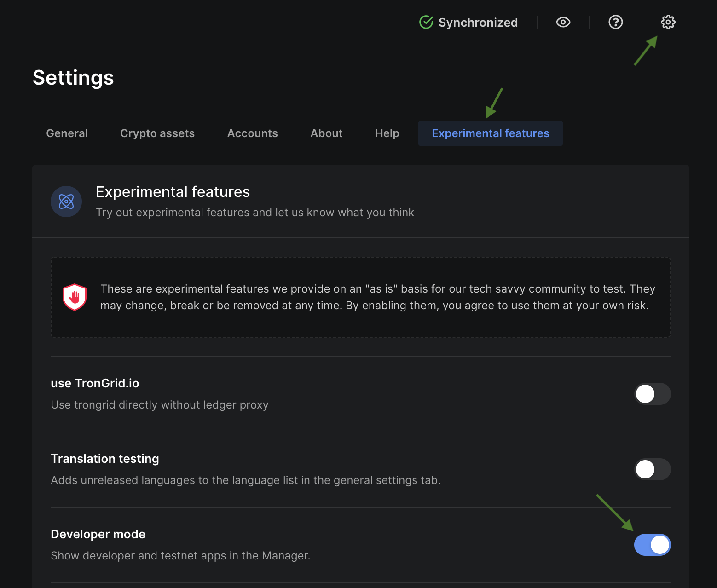This screenshot has width=717, height=588.
Task: Click the "Experimental features" section heading
Action: (x=173, y=192)
